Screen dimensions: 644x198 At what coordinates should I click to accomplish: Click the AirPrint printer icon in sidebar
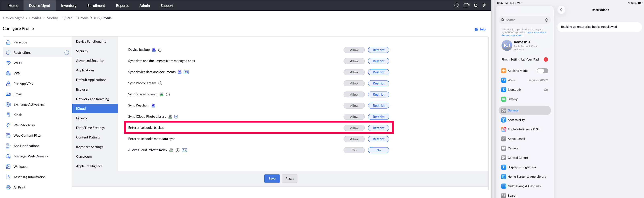[x=8, y=188]
